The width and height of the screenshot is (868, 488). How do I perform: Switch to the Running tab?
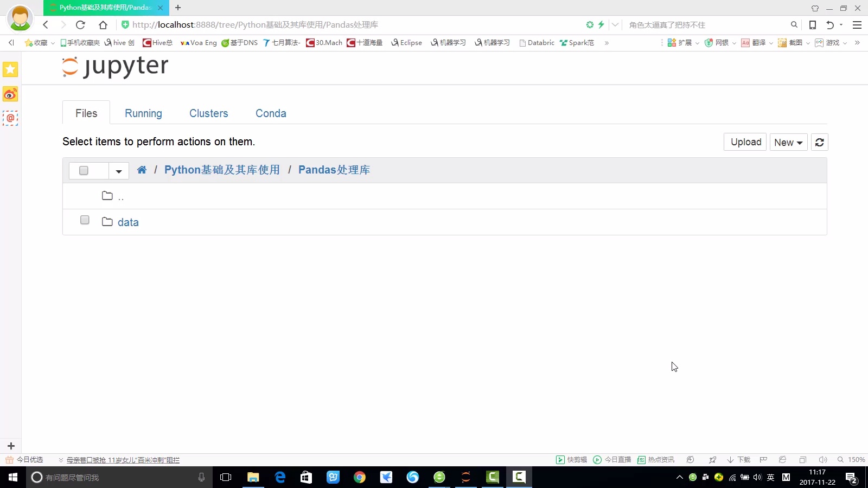[143, 113]
